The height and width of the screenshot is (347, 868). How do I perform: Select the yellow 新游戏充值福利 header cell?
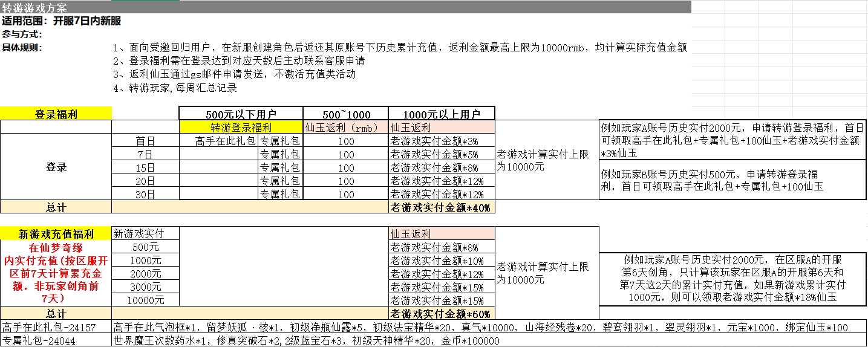pos(56,234)
